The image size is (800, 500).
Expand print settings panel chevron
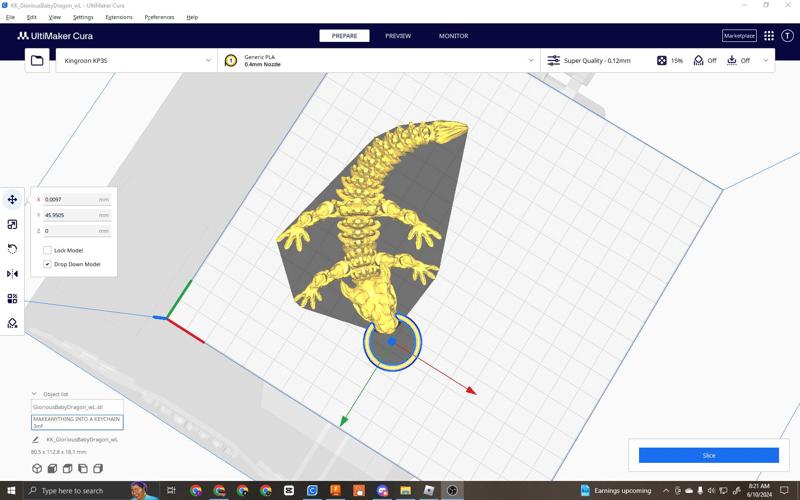point(765,61)
